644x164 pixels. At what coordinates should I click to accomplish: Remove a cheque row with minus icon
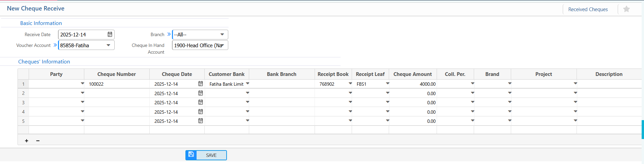point(38,141)
